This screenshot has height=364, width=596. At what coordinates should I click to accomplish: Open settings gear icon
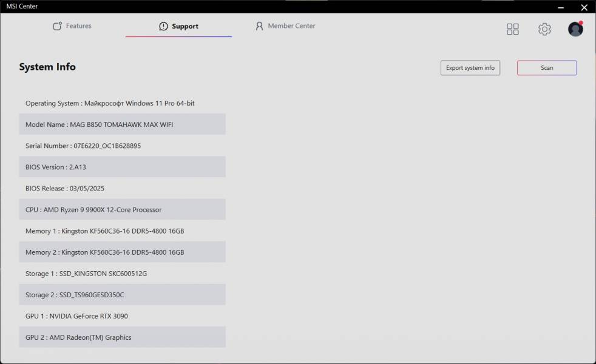[544, 29]
